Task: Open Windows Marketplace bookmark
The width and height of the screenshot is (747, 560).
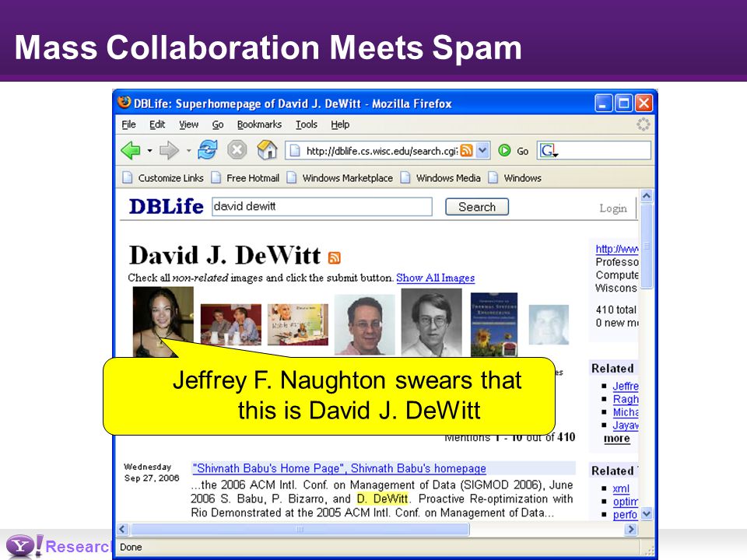Action: click(340, 177)
